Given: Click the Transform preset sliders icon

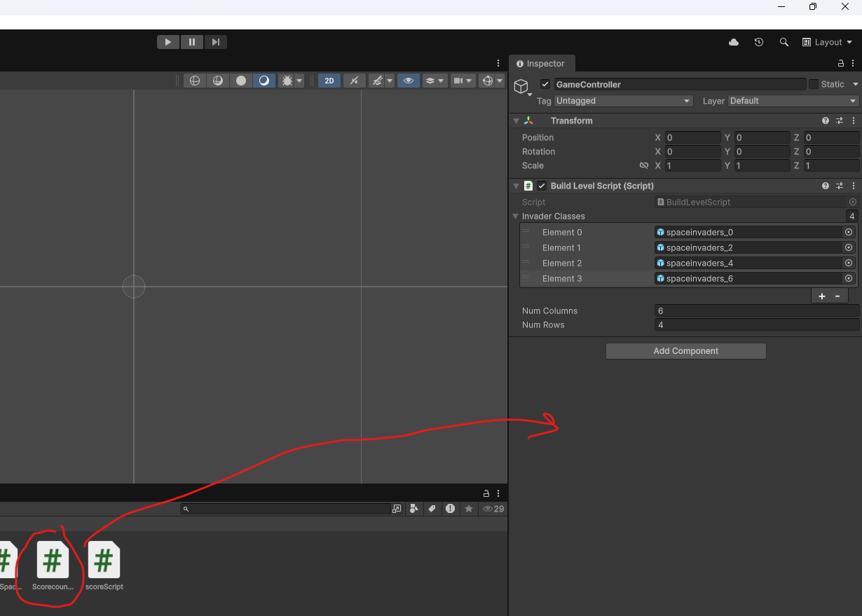Looking at the screenshot, I should (x=840, y=121).
